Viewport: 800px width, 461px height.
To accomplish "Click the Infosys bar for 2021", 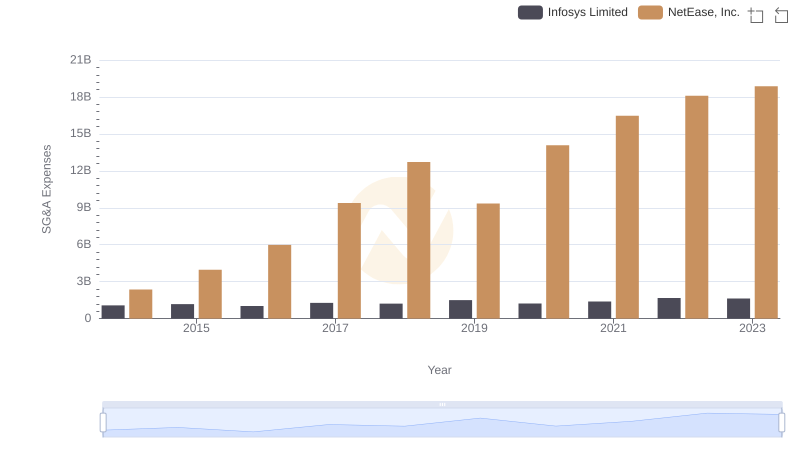I will (599, 310).
